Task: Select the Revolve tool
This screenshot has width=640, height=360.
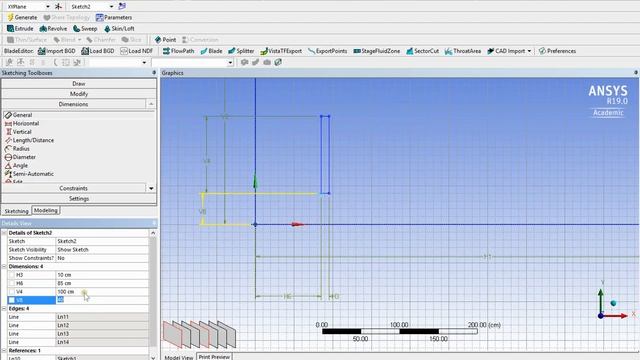Action: click(53, 29)
